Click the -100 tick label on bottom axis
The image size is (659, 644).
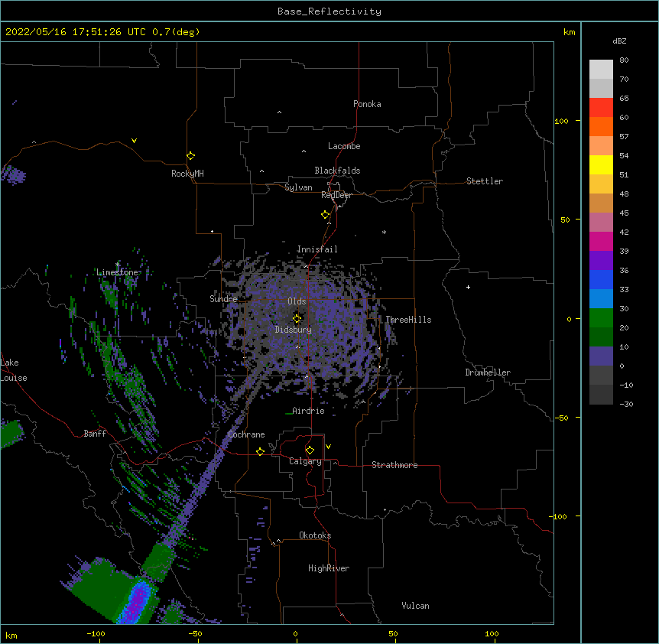pos(96,634)
